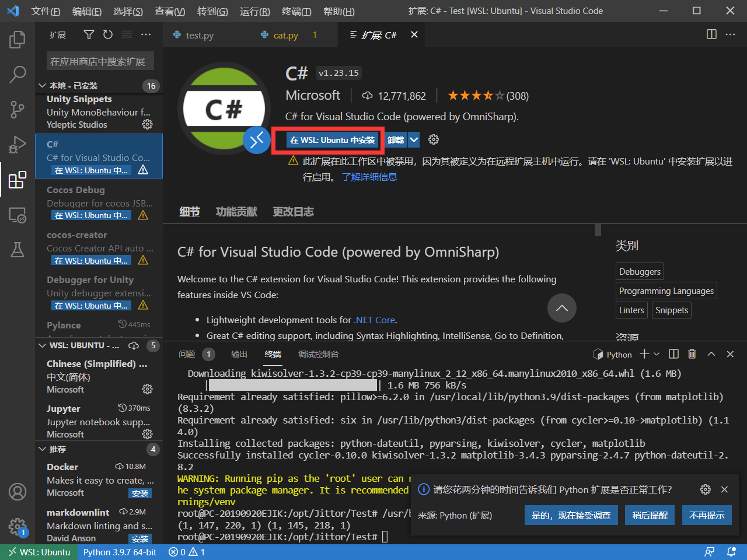Open the Explorer view in activity bar
The image size is (747, 560).
click(x=18, y=40)
